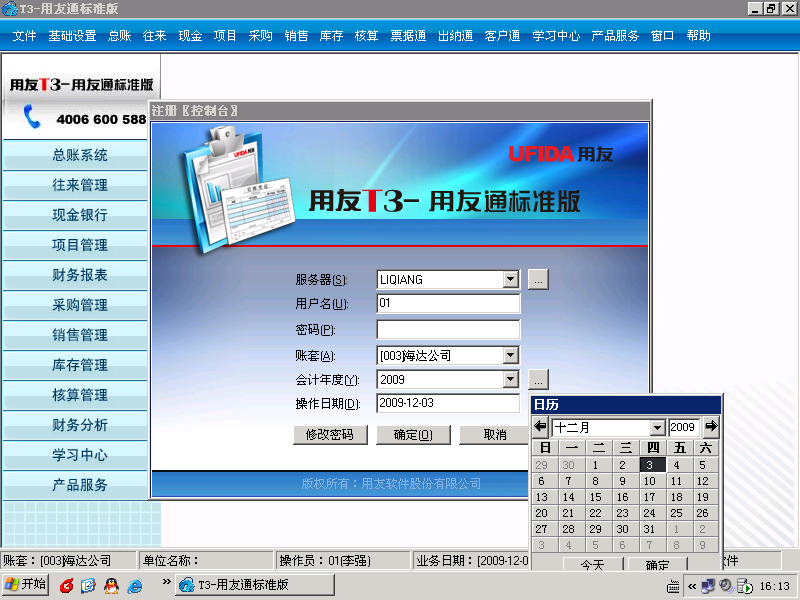Select 库存管理 in sidebar
The image size is (800, 600).
pos(80,364)
